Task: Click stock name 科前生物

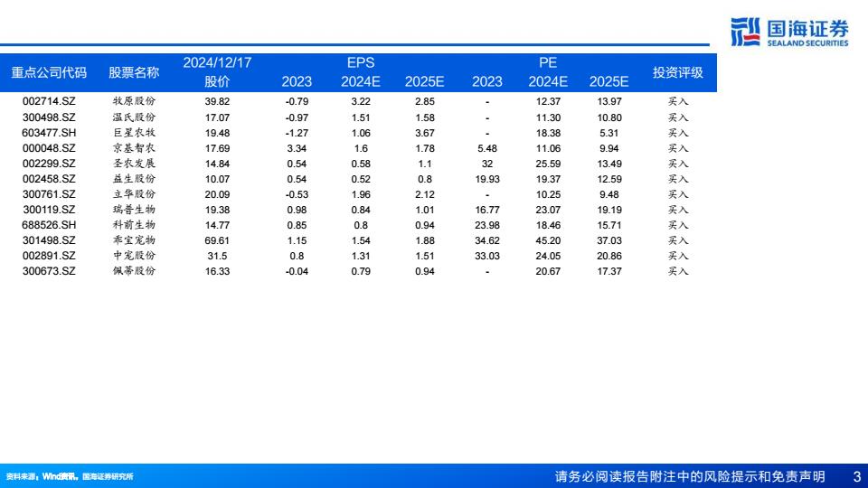Action: click(x=134, y=225)
